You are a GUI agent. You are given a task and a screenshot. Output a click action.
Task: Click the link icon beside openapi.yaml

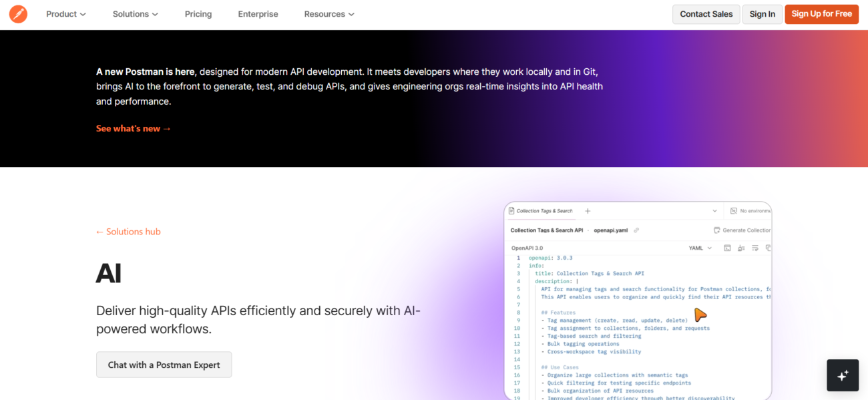pos(636,230)
